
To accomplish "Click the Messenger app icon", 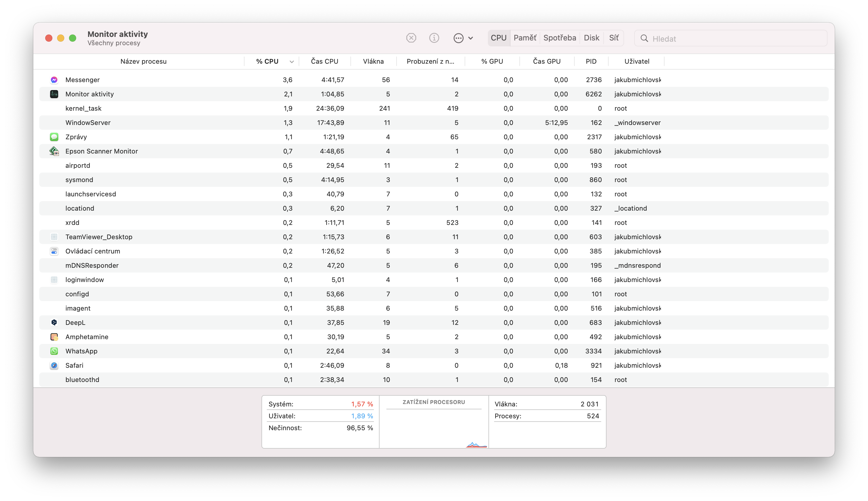I will point(54,80).
